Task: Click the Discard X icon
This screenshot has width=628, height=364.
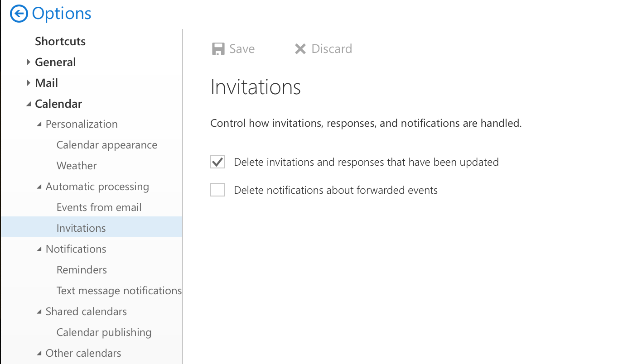Action: click(300, 49)
